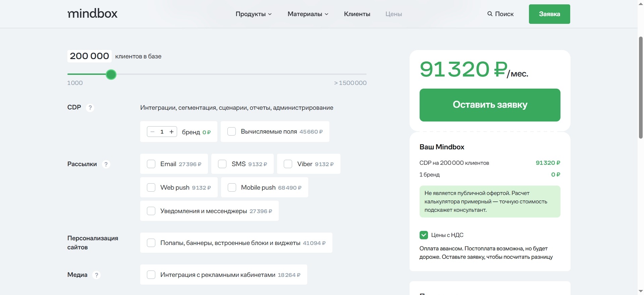Expand the Продукты dropdown menu
The height and width of the screenshot is (295, 644).
[254, 14]
